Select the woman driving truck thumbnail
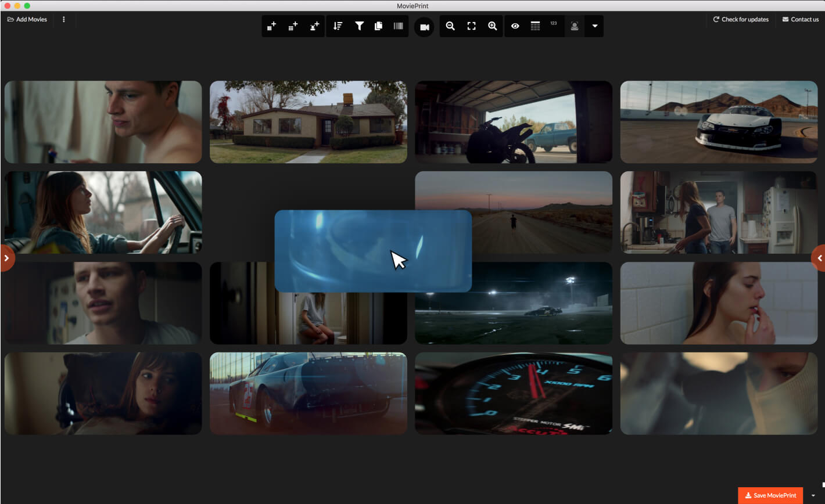825x504 pixels. 103,213
